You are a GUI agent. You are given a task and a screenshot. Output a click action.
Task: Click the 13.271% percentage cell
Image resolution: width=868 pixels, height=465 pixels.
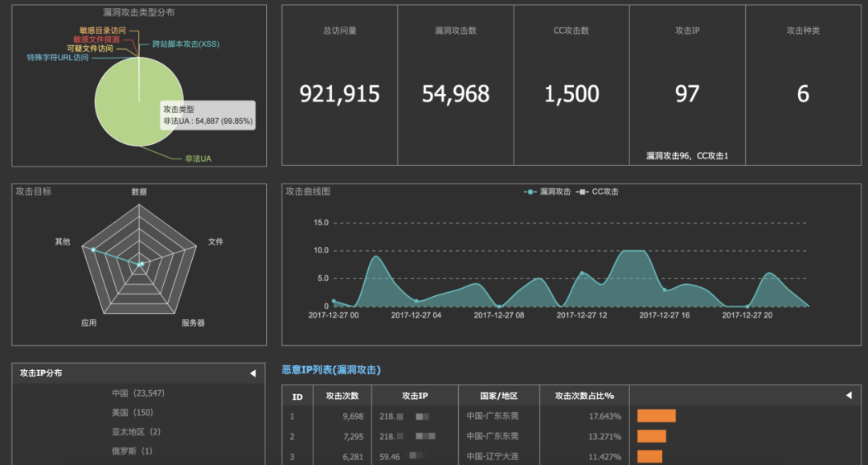pyautogui.click(x=604, y=437)
